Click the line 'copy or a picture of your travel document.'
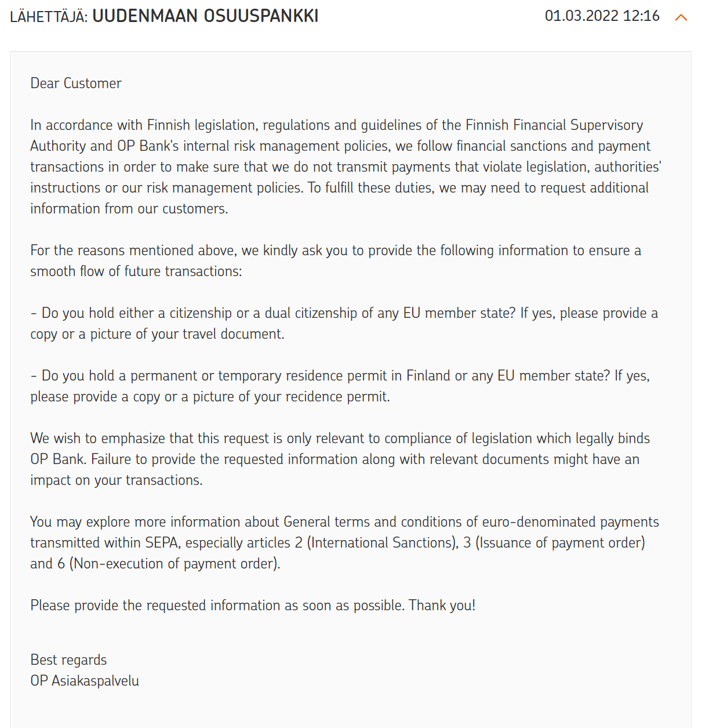Screen dimensions: 702x728 (157, 334)
